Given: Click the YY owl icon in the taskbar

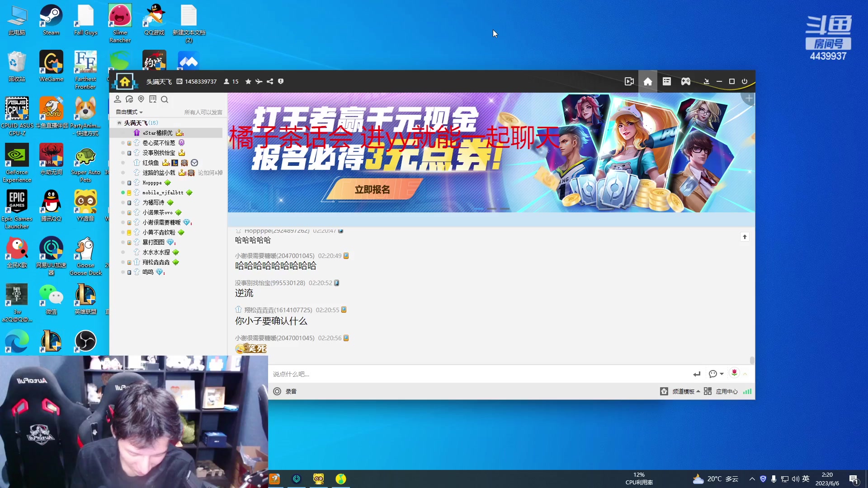Looking at the screenshot, I should 319,479.
